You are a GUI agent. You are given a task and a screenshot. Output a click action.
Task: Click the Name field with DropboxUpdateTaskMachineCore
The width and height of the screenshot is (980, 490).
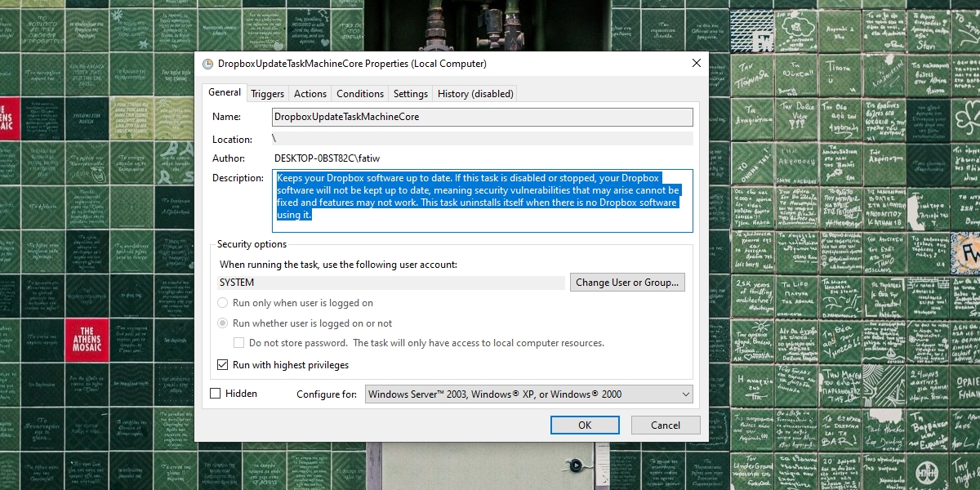(x=483, y=117)
